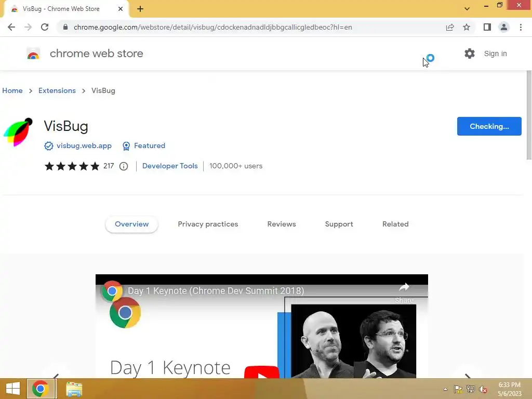
Task: Click the Action Center flag icon
Action: coord(458,389)
